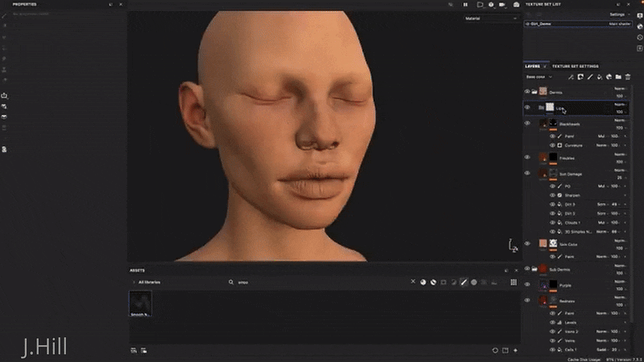Select the Purple layer black mask thumbnail
644x362 pixels.
click(551, 286)
